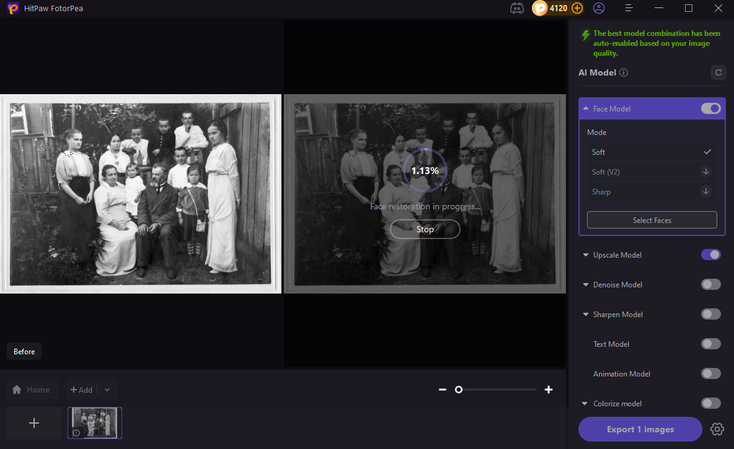The width and height of the screenshot is (734, 449).
Task: Enable the Denoise Model toggle
Action: tap(711, 285)
